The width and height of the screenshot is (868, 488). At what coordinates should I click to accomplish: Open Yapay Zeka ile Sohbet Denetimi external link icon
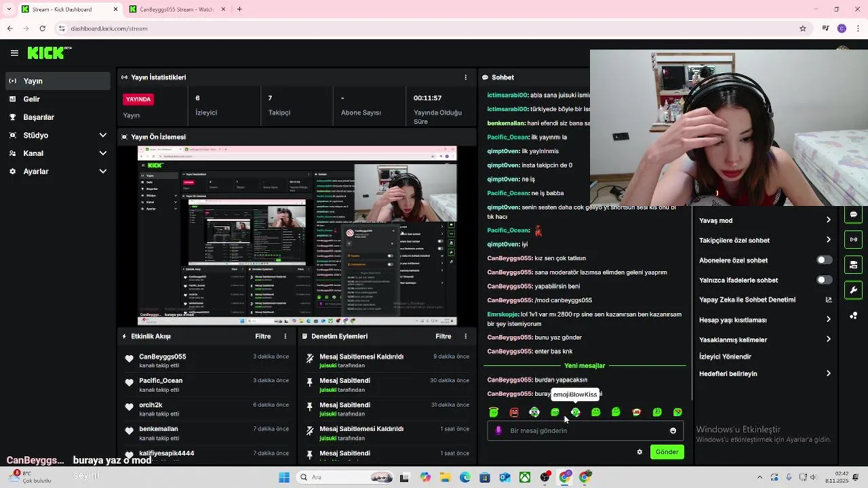829,300
